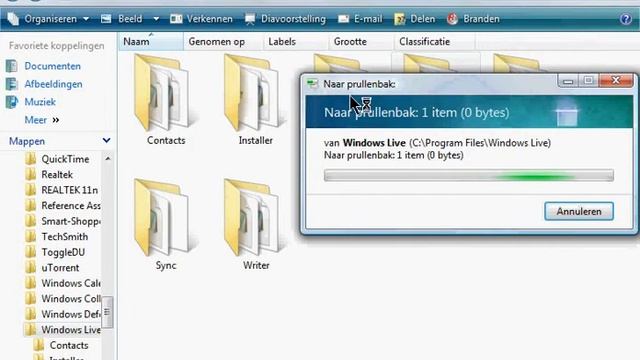This screenshot has height=360, width=640.
Task: Click the folder tree scrollbar thumb
Action: pyautogui.click(x=107, y=312)
